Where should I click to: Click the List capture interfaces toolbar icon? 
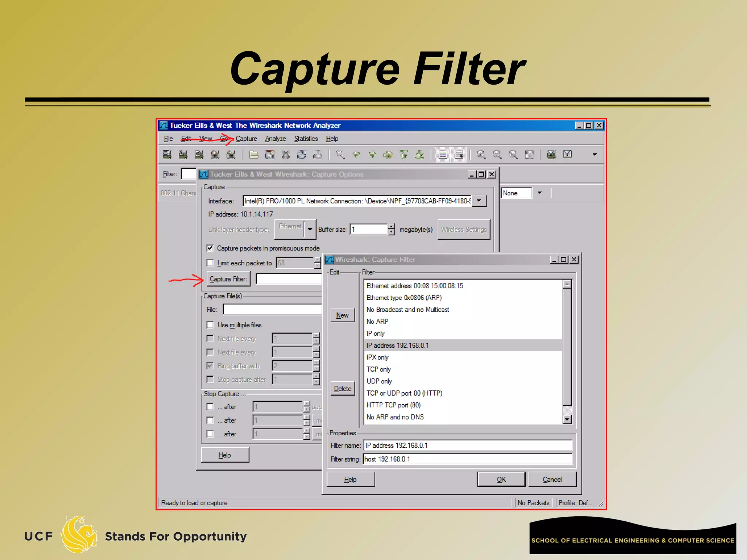click(167, 155)
